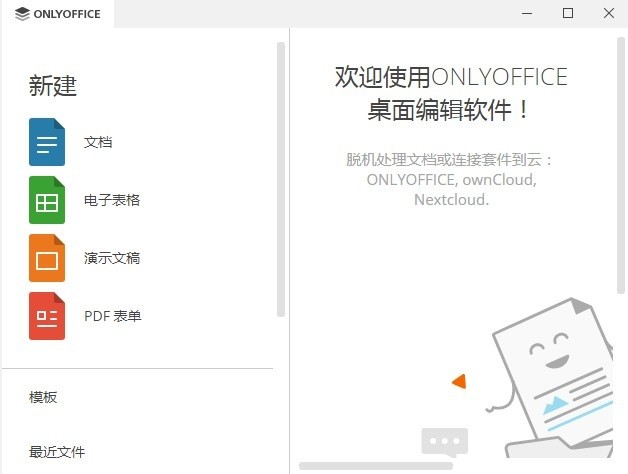Click the left panel vertical scrollbar

coord(281,180)
